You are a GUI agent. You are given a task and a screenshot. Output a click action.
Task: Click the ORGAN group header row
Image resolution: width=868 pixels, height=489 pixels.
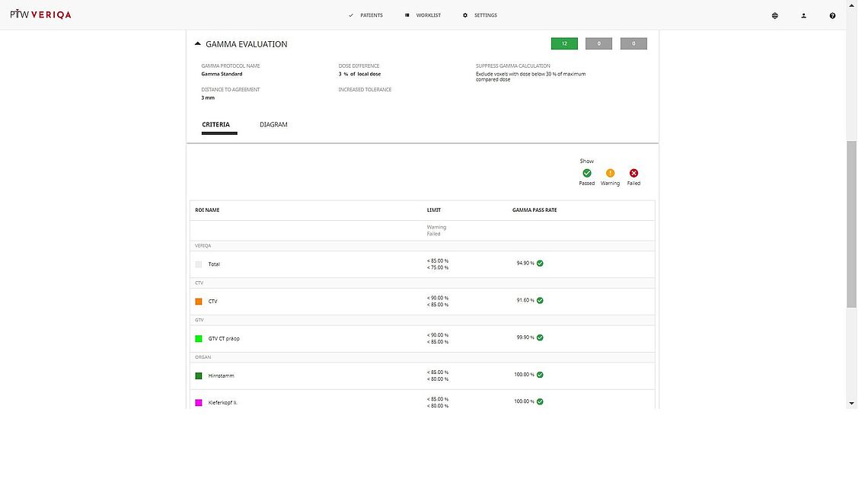(x=423, y=357)
